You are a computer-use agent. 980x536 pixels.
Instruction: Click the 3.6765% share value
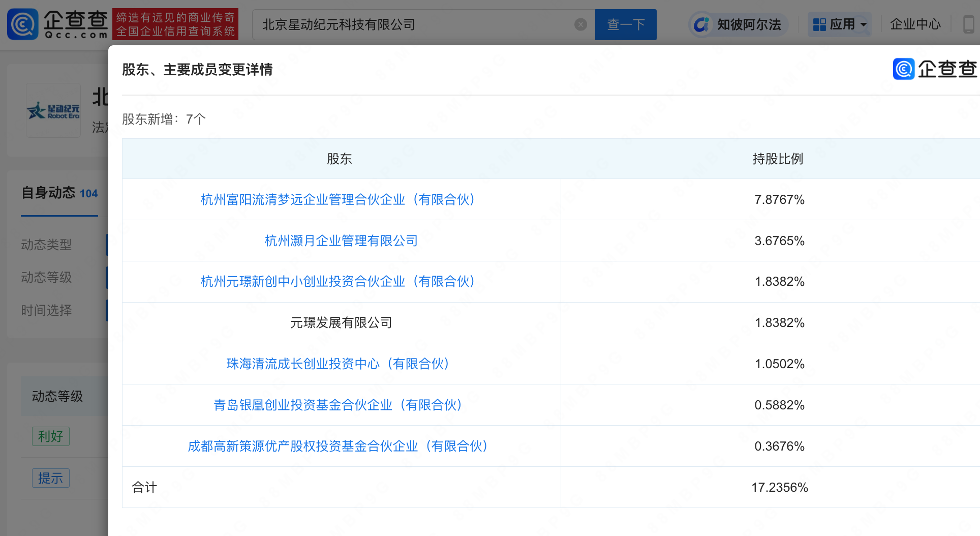pos(780,241)
